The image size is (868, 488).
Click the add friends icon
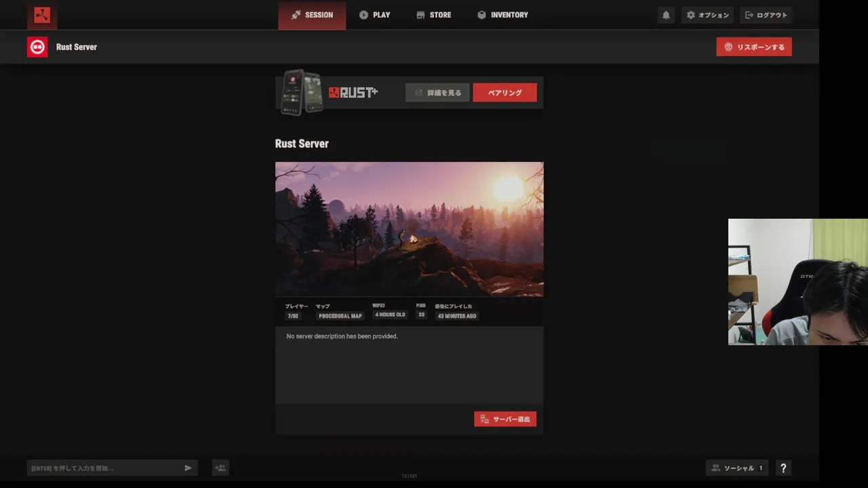[220, 468]
